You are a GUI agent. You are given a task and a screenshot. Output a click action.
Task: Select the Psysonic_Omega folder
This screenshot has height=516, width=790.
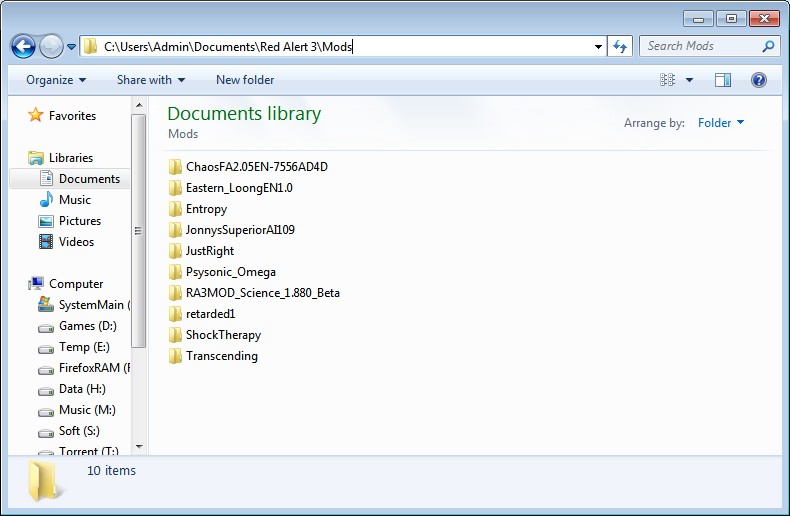tap(230, 272)
